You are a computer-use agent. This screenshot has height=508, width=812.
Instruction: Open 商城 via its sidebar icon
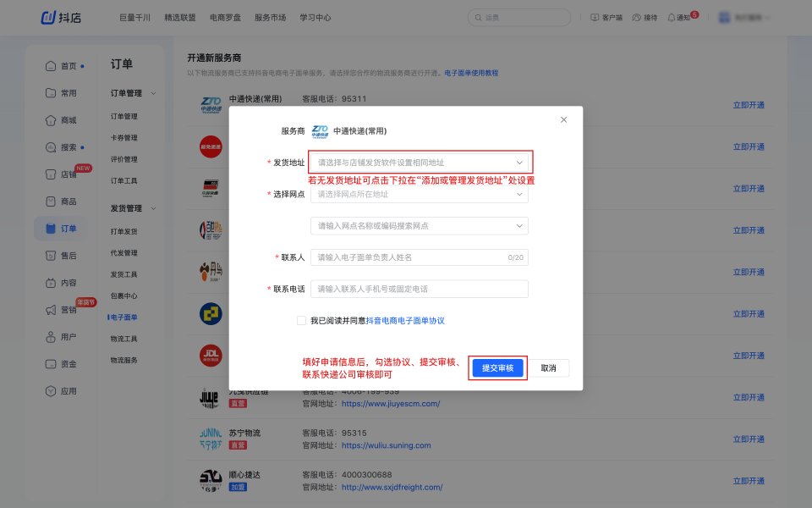[51, 120]
